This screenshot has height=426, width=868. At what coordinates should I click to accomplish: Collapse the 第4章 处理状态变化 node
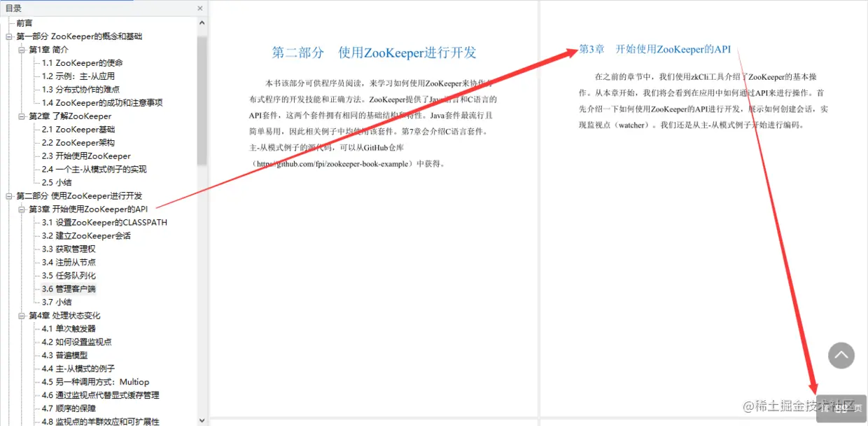21,316
